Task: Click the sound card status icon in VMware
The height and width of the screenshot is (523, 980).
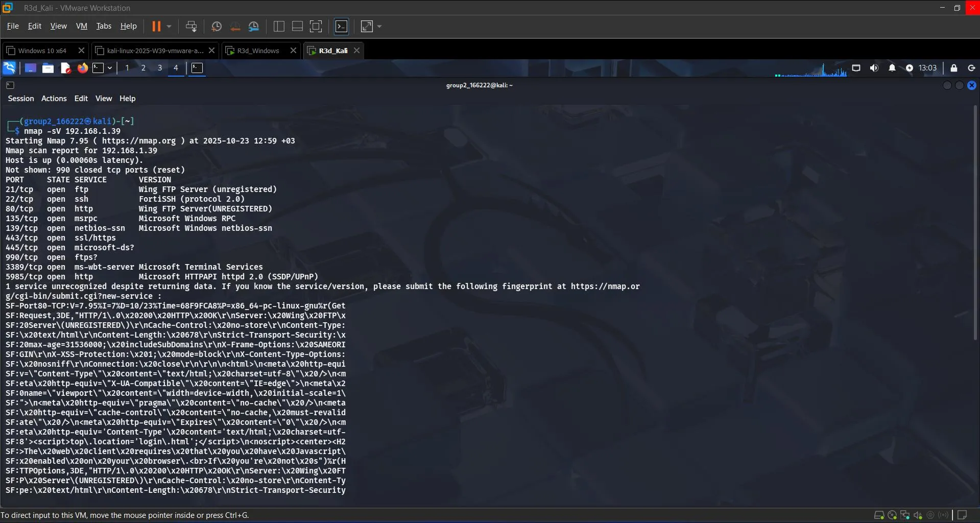Action: [918, 515]
